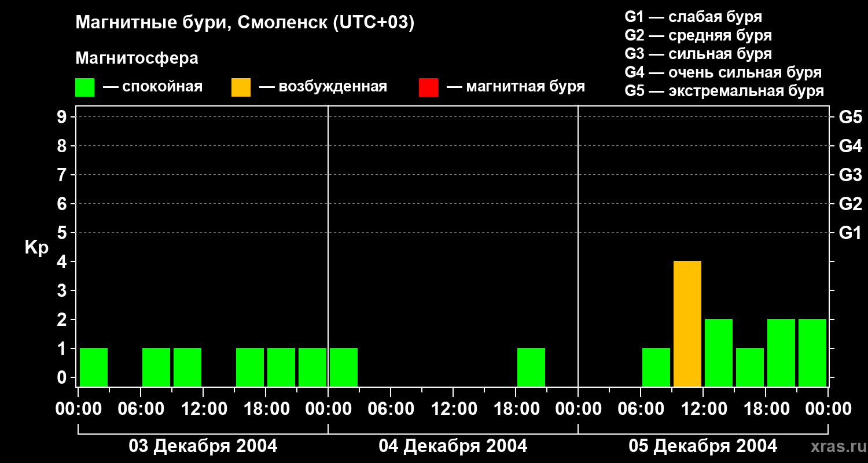
Task: Click the 06:00 time label of 05 December
Action: click(641, 409)
